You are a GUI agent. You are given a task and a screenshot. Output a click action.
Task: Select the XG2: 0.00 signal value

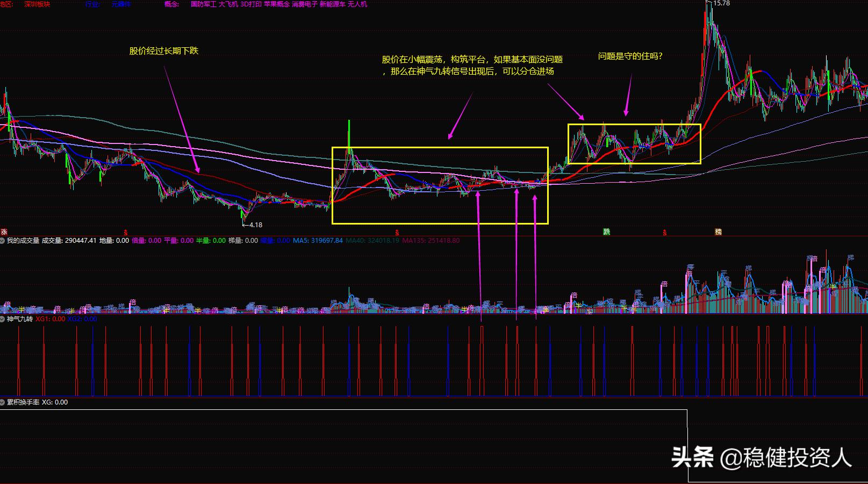pos(82,319)
